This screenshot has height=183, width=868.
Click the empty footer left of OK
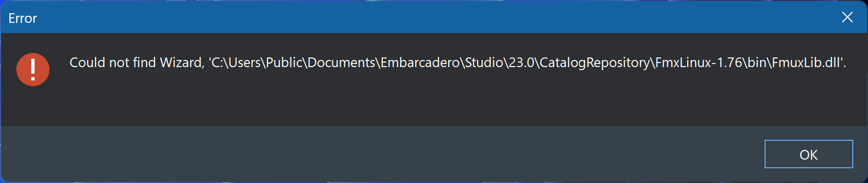click(x=380, y=154)
